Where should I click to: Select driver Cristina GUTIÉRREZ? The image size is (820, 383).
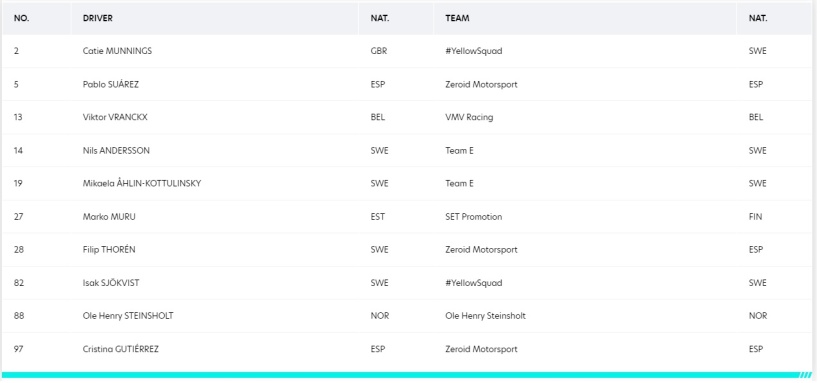click(120, 349)
